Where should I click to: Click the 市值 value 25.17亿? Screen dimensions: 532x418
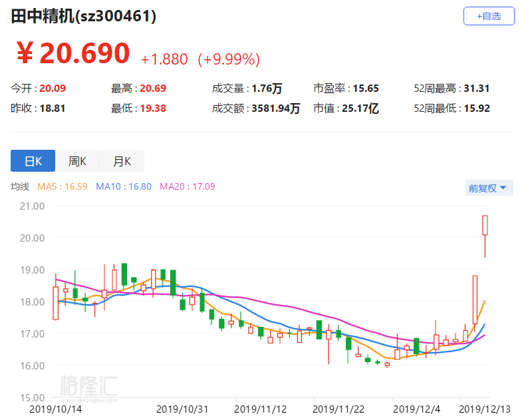(360, 108)
